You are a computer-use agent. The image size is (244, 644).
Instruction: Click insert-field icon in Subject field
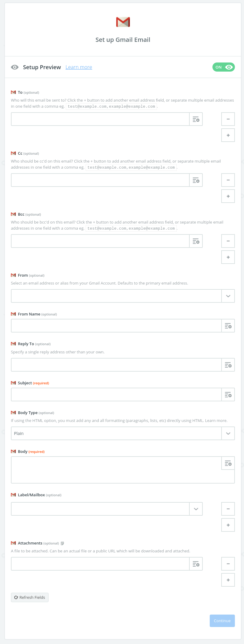[228, 395]
